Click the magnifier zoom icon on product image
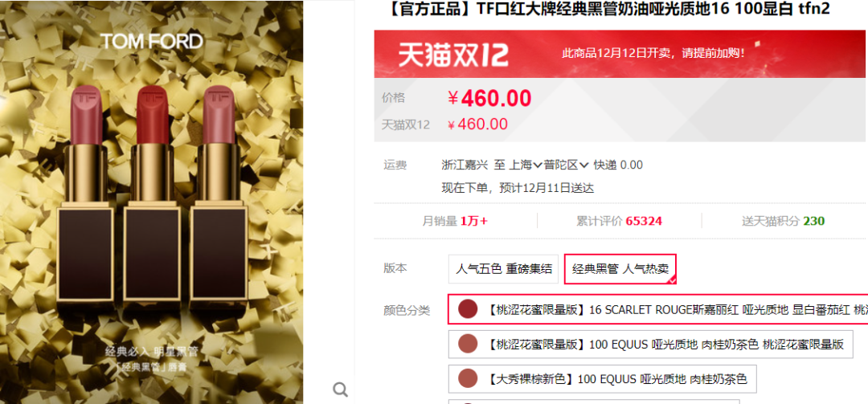This screenshot has width=868, height=404. click(x=341, y=390)
